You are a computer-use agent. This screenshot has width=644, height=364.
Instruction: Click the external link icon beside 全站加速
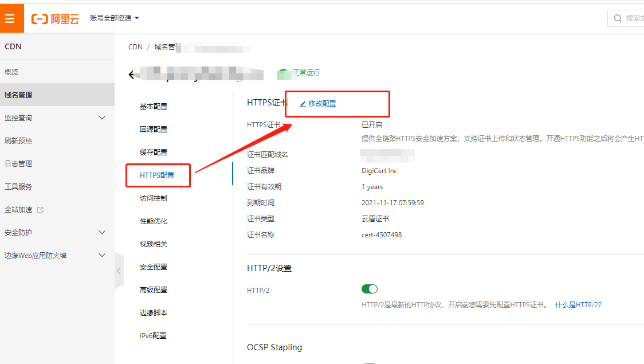(x=40, y=210)
